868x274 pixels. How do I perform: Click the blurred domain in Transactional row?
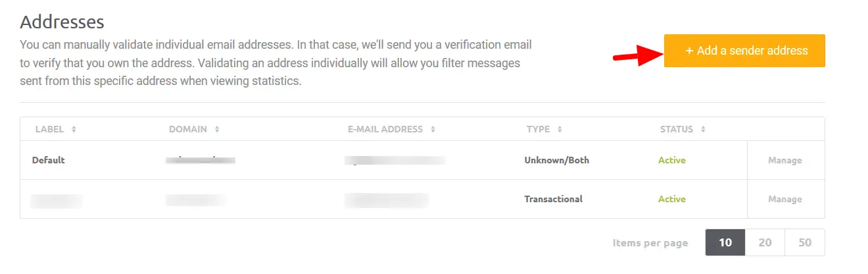(196, 199)
